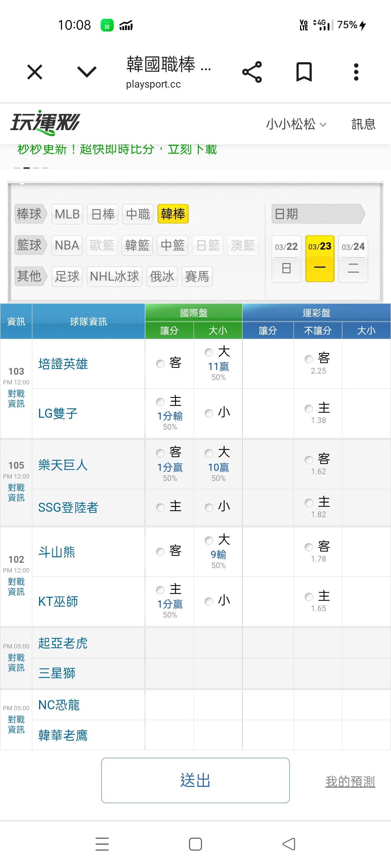Select 客 2.25 不讓分 radio
391x868 pixels.
(x=308, y=359)
